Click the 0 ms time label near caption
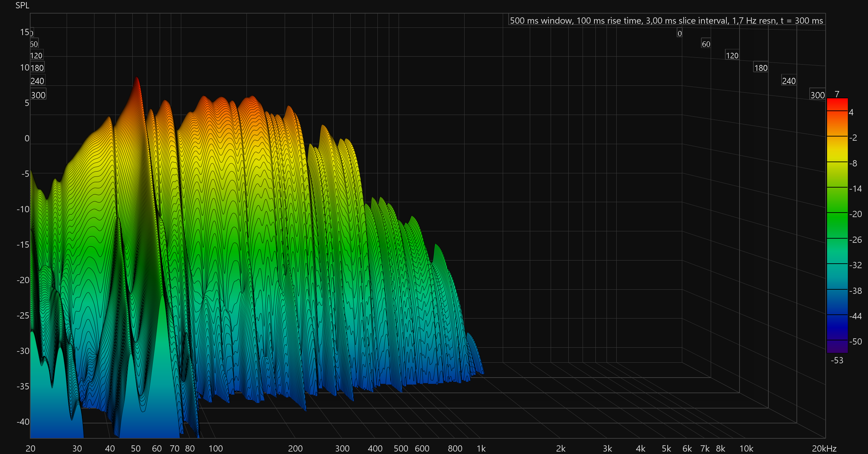 [679, 33]
